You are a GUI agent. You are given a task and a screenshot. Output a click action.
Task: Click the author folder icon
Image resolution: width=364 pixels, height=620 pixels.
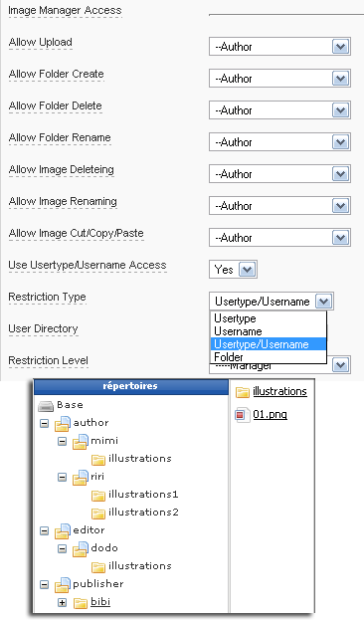coord(63,424)
